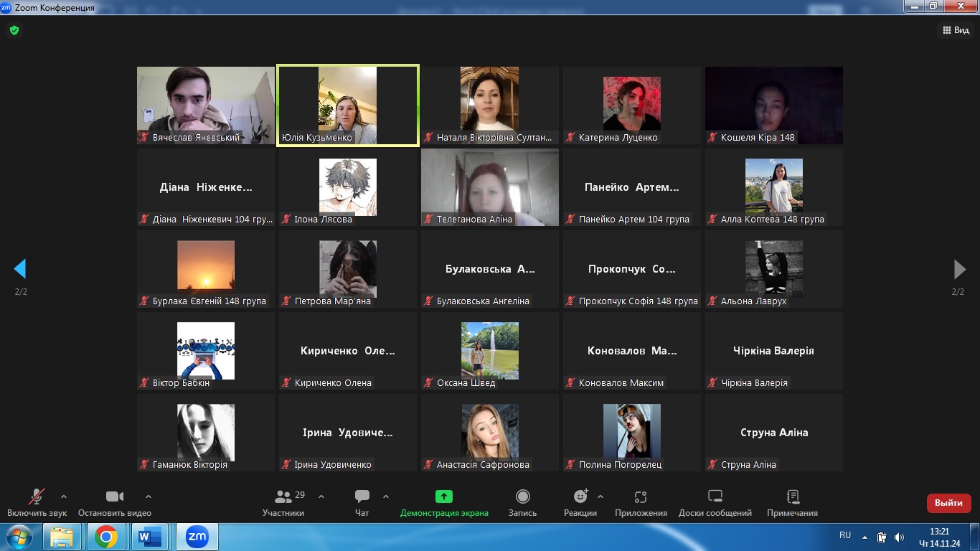
Task: Turn off camera with Остановить видео
Action: coord(114,497)
